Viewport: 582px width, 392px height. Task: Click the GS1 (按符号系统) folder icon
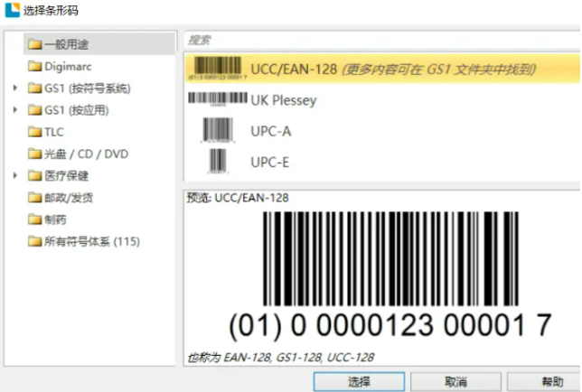coord(35,89)
